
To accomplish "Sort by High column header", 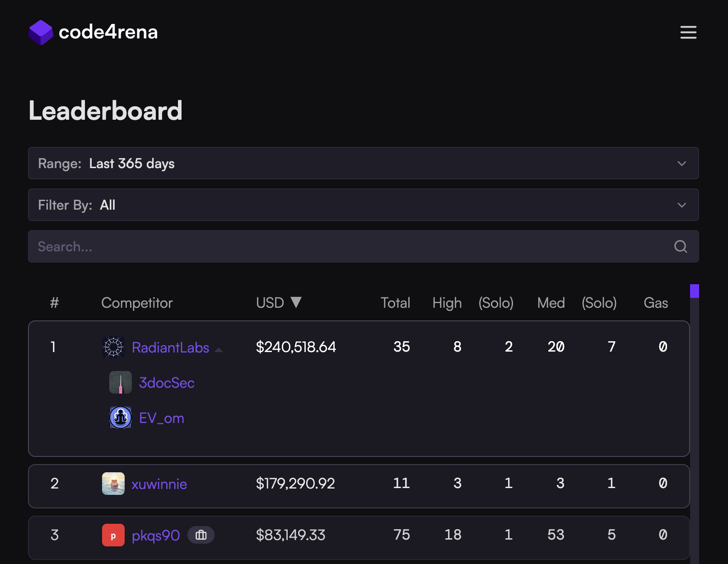I will pyautogui.click(x=447, y=303).
